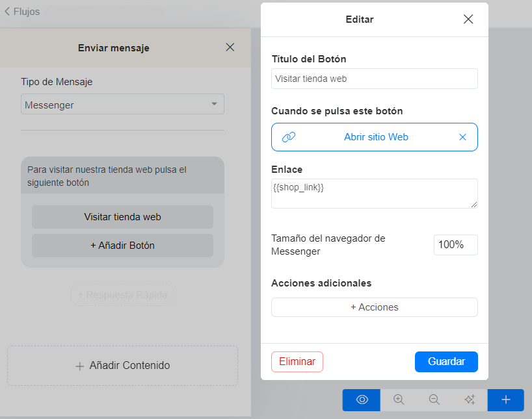Zoom out with magnifier minus icon
The height and width of the screenshot is (419, 532).
point(434,400)
